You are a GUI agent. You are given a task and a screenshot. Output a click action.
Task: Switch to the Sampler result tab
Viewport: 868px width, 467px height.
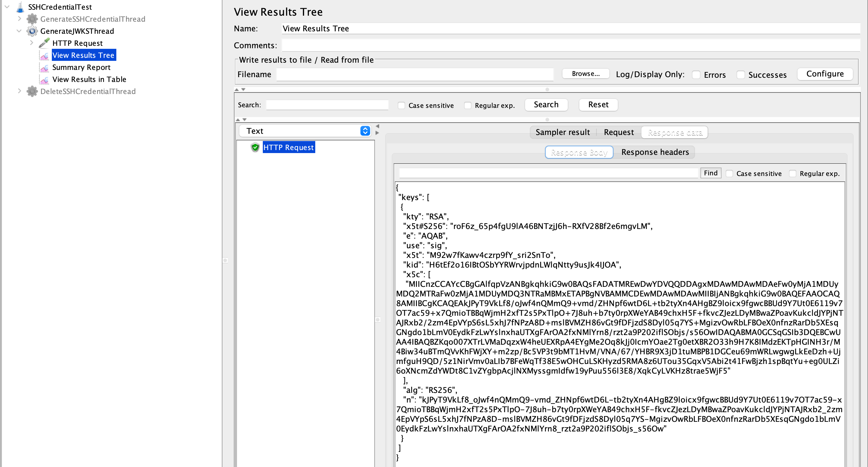(562, 132)
